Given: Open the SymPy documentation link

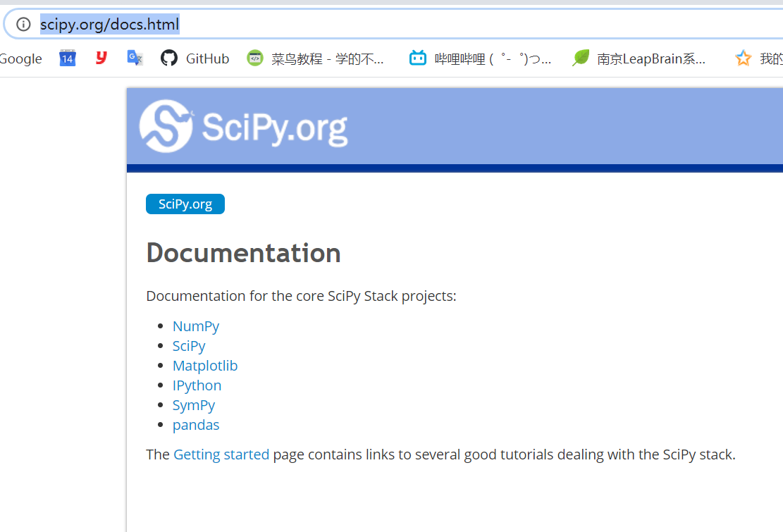Looking at the screenshot, I should click(194, 405).
